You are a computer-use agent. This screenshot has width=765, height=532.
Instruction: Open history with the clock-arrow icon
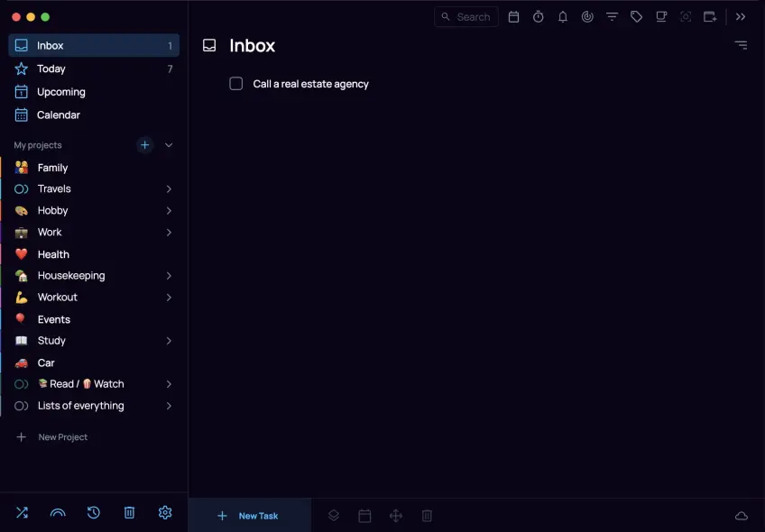click(x=94, y=513)
